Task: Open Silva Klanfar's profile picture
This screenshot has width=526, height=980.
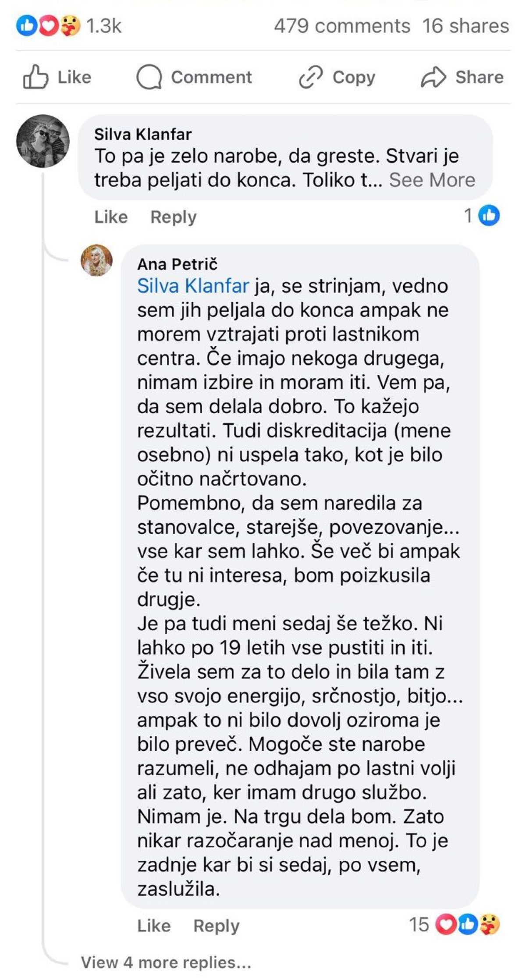Action: coord(43,141)
